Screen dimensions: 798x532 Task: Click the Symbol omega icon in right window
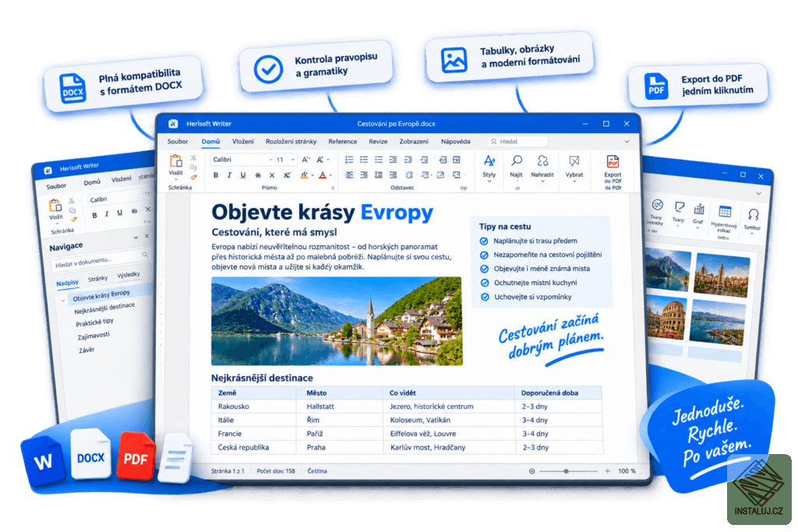click(x=754, y=215)
